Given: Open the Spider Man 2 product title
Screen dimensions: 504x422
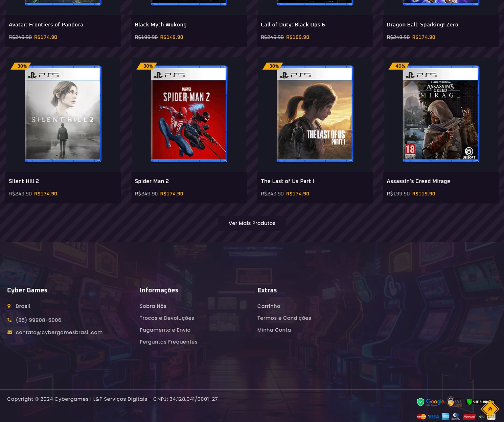Looking at the screenshot, I should tap(152, 181).
